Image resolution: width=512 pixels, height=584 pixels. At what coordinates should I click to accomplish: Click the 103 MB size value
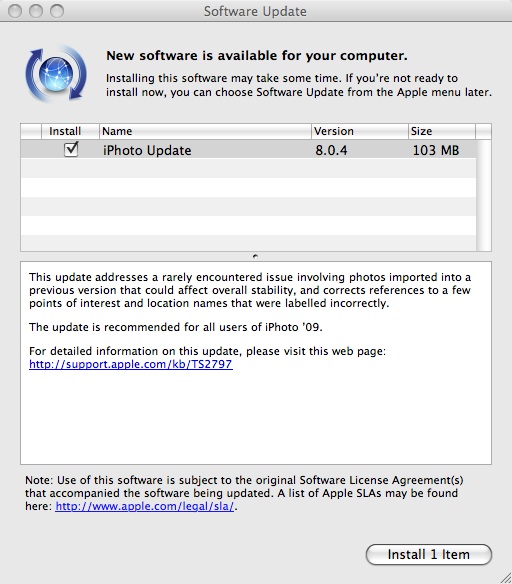[436, 150]
